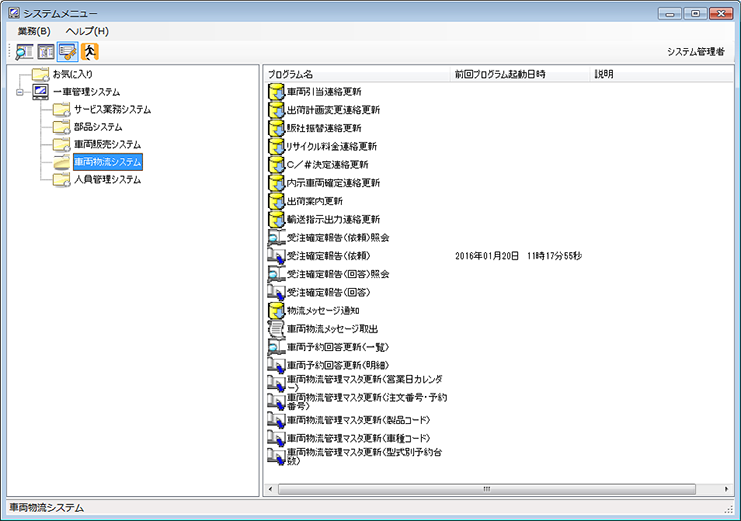The image size is (741, 521).
Task: Click the running man exit icon
Action: point(90,51)
